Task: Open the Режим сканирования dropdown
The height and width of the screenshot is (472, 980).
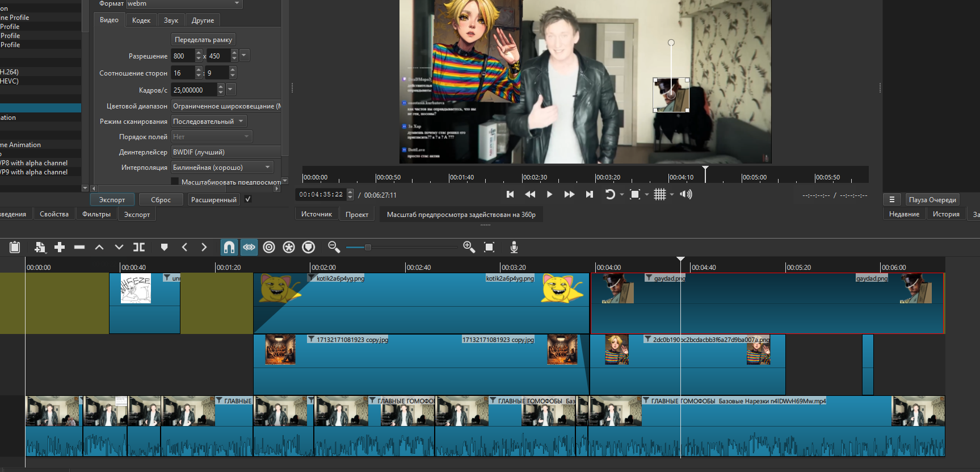Action: (x=209, y=122)
